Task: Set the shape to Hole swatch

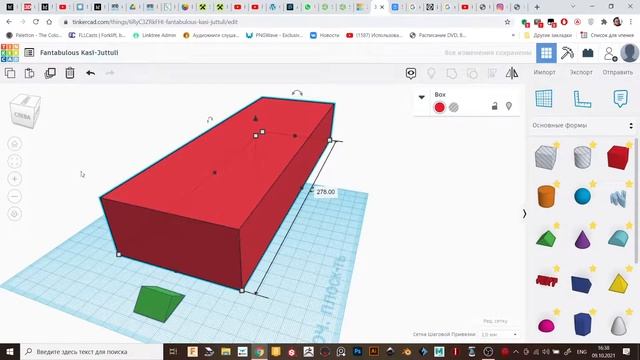Action: 453,107
